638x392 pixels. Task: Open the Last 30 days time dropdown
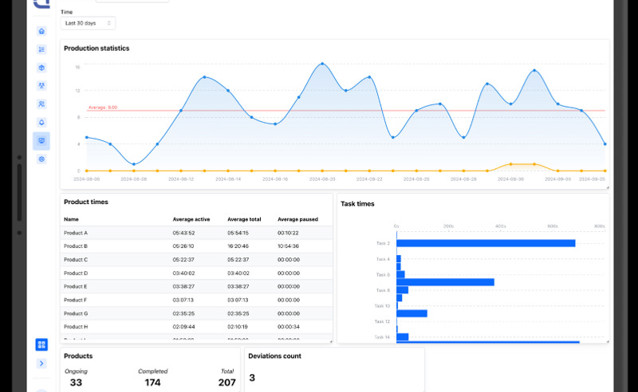88,23
